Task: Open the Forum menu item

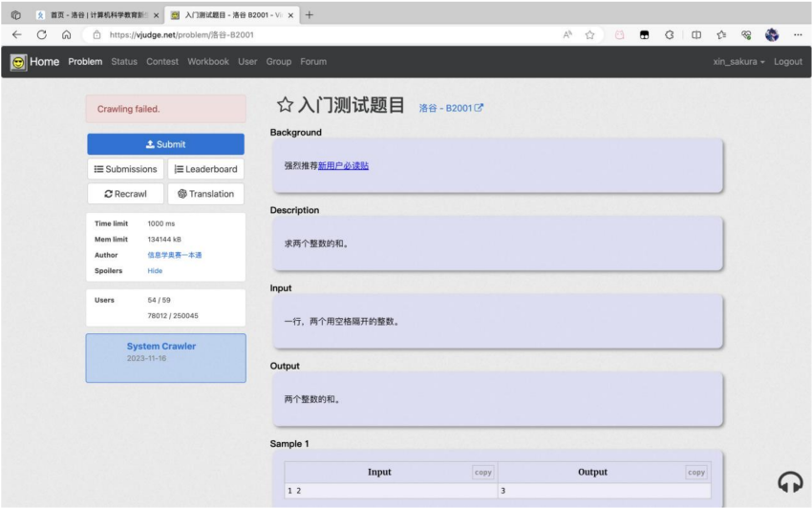Action: tap(313, 62)
